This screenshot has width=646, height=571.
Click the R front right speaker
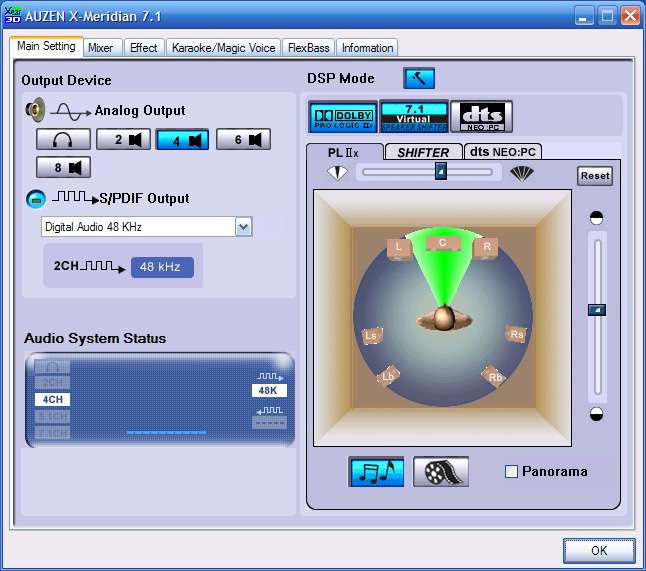pyautogui.click(x=487, y=248)
